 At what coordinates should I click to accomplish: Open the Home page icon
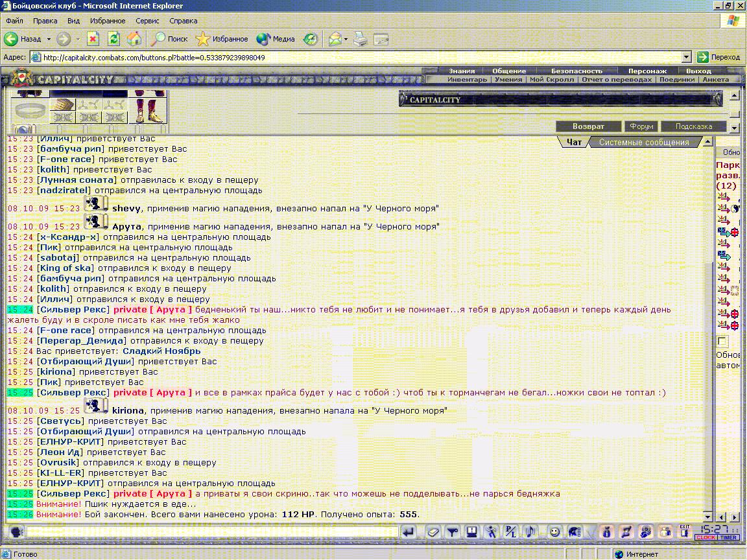pos(134,39)
